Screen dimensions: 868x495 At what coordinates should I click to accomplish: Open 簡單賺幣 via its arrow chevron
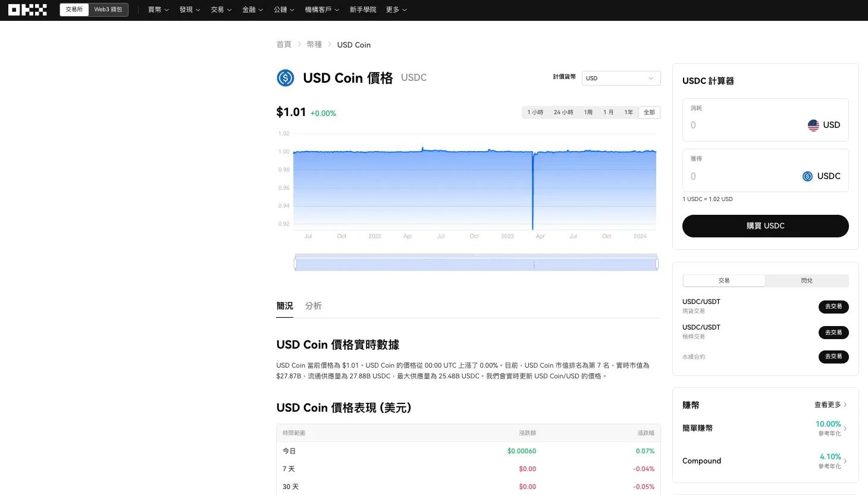[845, 428]
